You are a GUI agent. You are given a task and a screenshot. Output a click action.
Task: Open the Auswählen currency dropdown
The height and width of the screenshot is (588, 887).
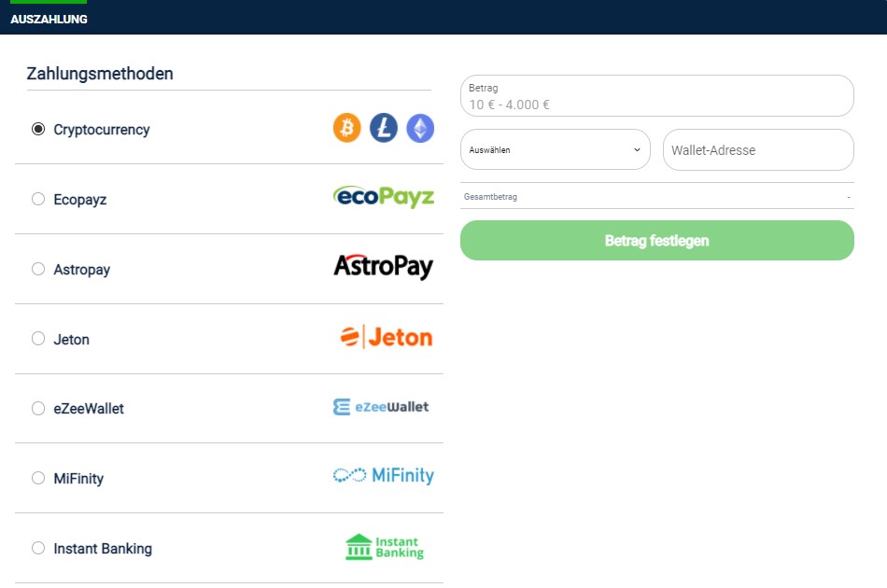[x=555, y=150]
